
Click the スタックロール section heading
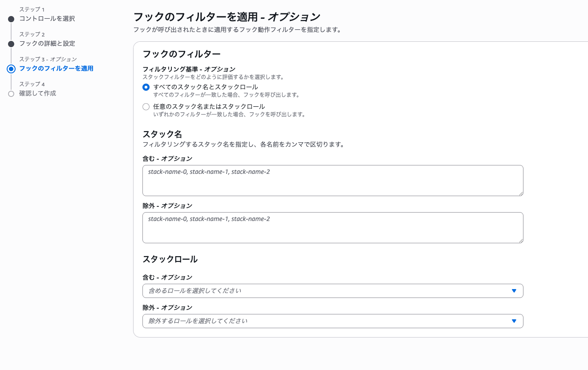click(170, 259)
